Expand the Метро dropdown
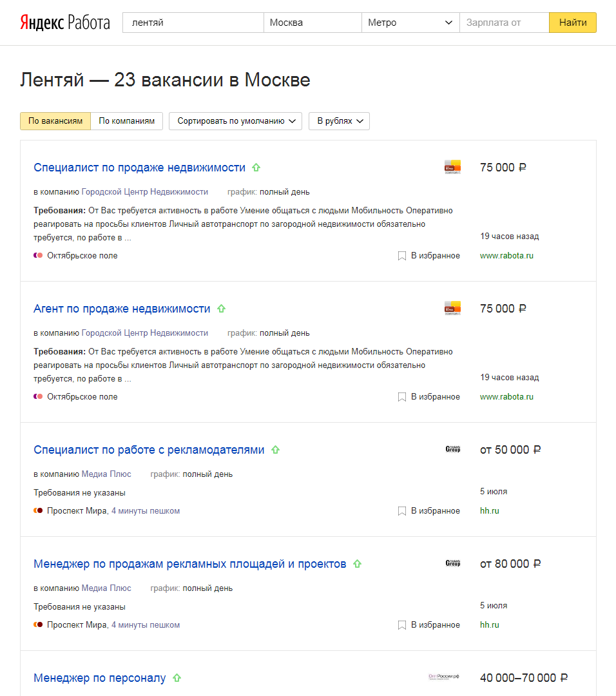 410,23
